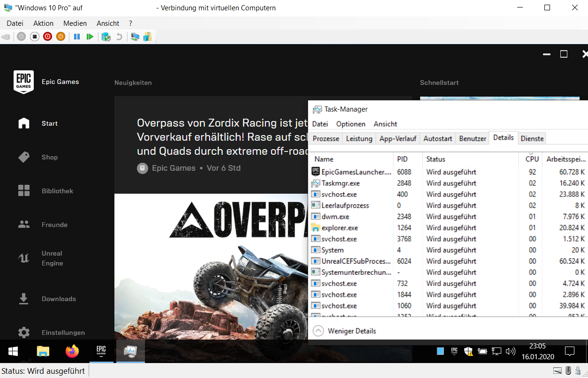Select svchost.exe with PID 400
This screenshot has width=588, height=378.
[449, 194]
